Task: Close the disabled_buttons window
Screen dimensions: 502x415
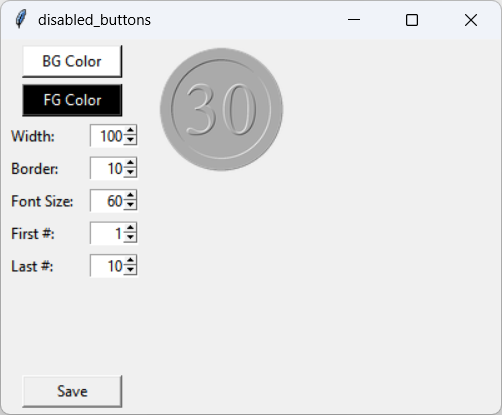Action: tap(471, 20)
